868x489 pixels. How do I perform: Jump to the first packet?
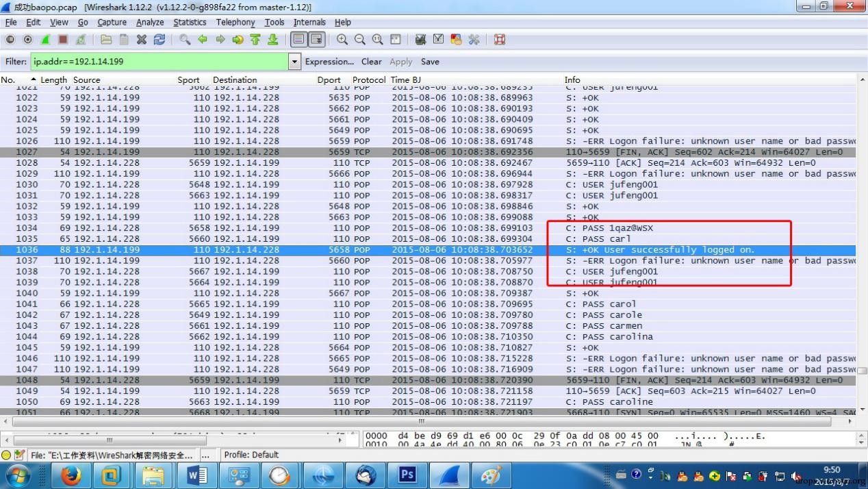point(255,40)
